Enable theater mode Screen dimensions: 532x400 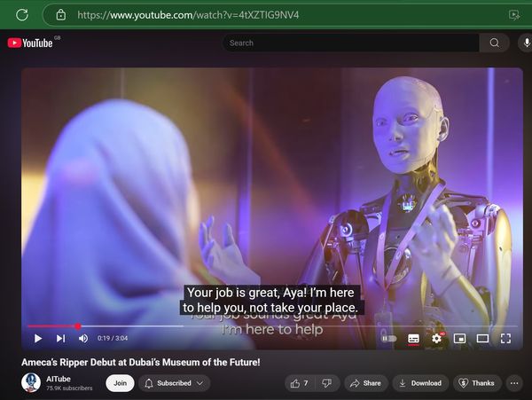point(482,338)
